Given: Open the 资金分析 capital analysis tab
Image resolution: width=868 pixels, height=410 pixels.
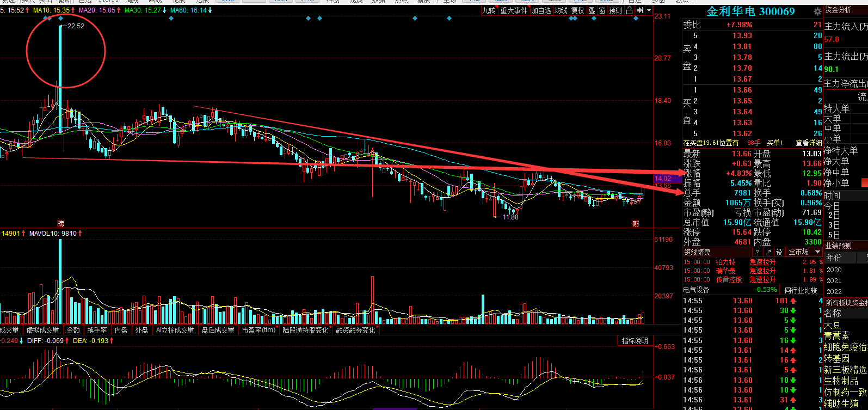Looking at the screenshot, I should (838, 10).
